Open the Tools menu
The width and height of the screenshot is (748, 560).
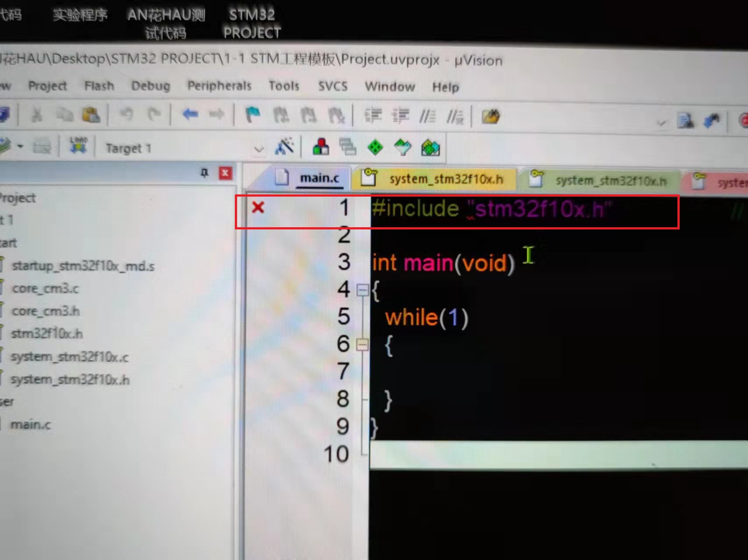pyautogui.click(x=284, y=86)
